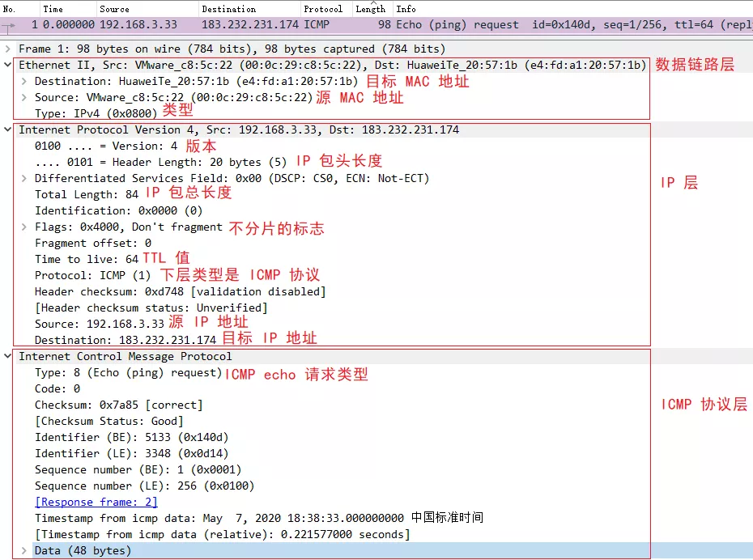Sort by Destination column header
This screenshot has width=753, height=560.
pyautogui.click(x=249, y=9)
